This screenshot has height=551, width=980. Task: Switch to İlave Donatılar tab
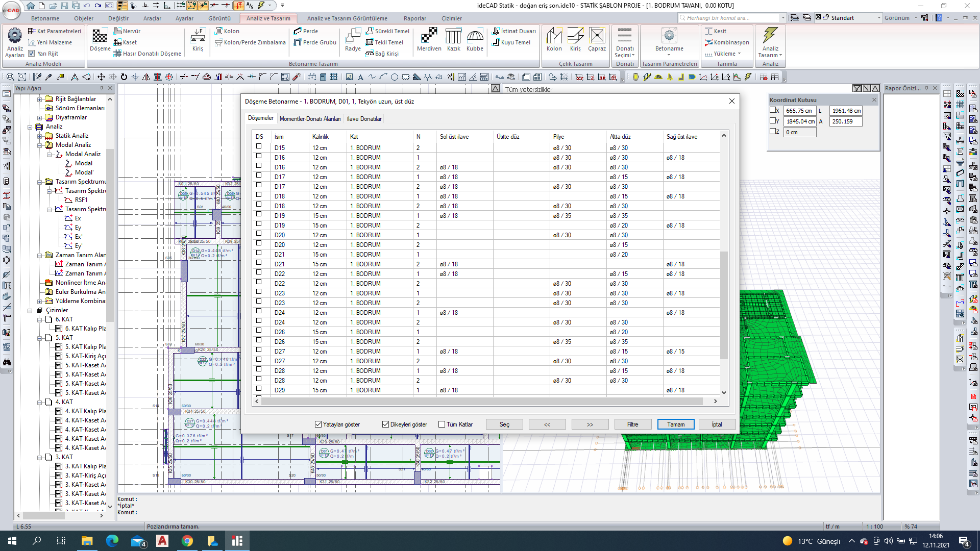[x=364, y=119]
